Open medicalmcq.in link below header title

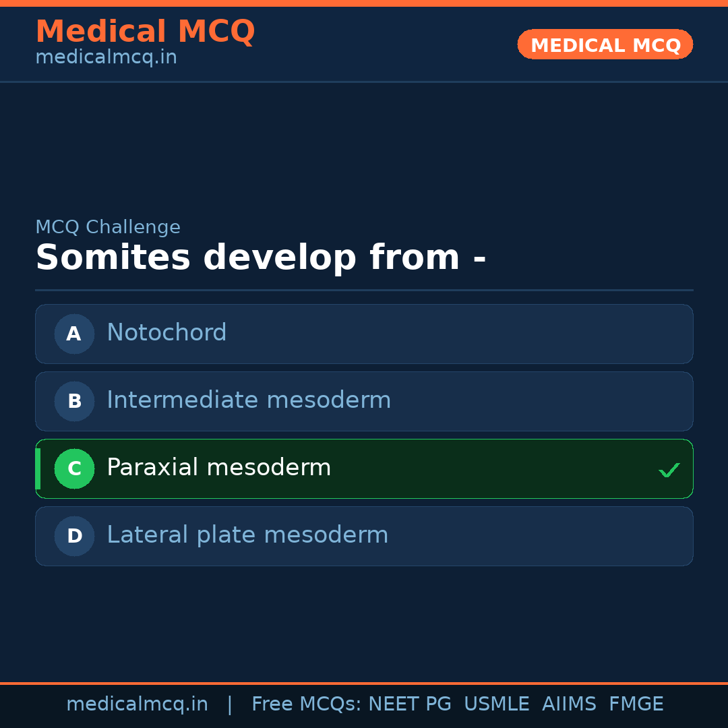coord(106,58)
